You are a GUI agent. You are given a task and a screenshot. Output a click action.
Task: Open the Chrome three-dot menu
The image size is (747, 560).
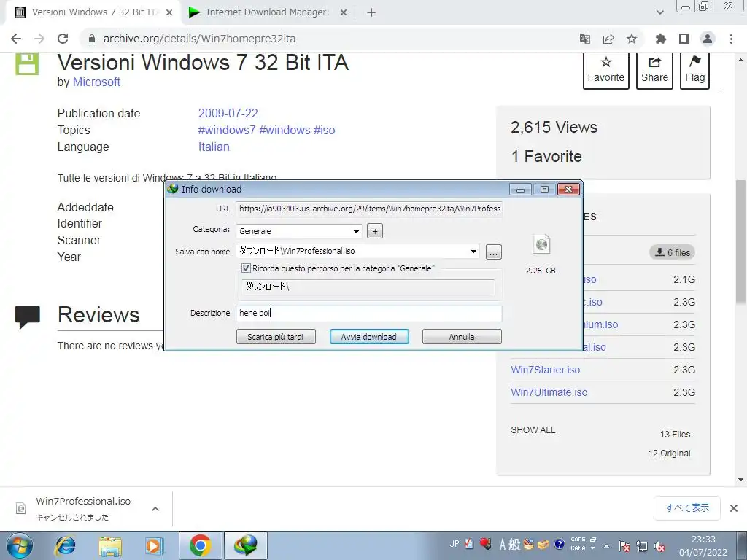731,39
